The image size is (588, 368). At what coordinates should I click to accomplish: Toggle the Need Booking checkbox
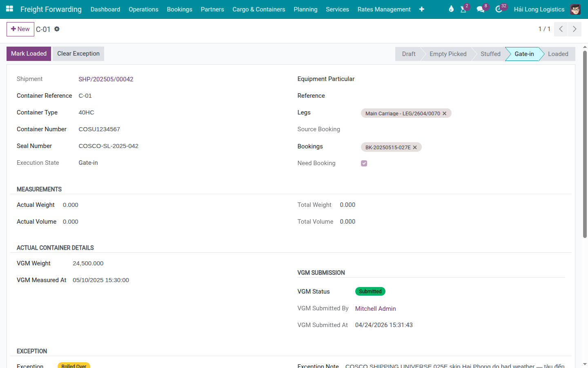coord(364,163)
